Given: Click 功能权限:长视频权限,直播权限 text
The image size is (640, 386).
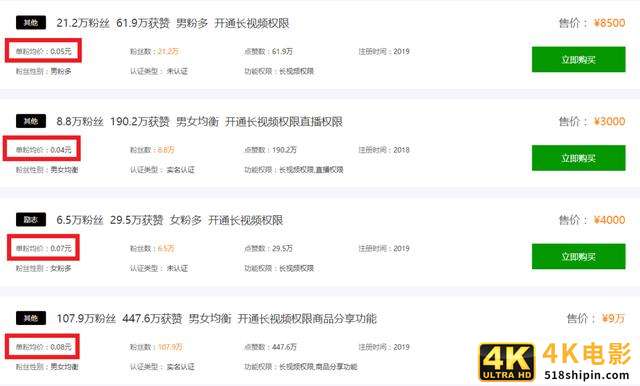Looking at the screenshot, I should [294, 169].
